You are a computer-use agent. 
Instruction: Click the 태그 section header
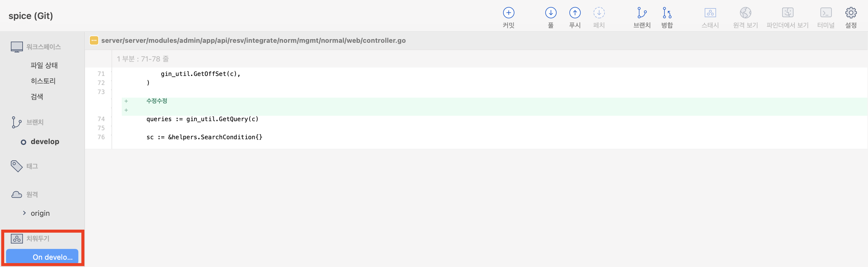(x=32, y=166)
